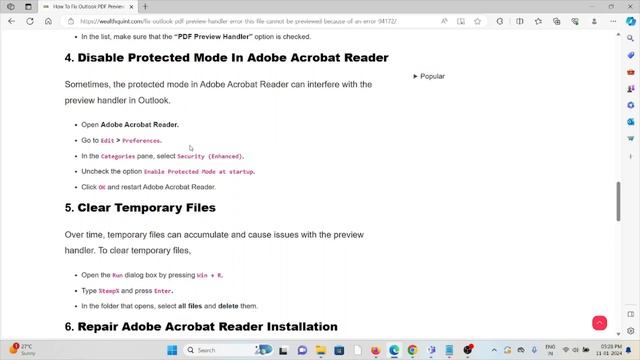The height and width of the screenshot is (360, 640).
Task: Click the ENG IN language indicator
Action: tap(550, 350)
